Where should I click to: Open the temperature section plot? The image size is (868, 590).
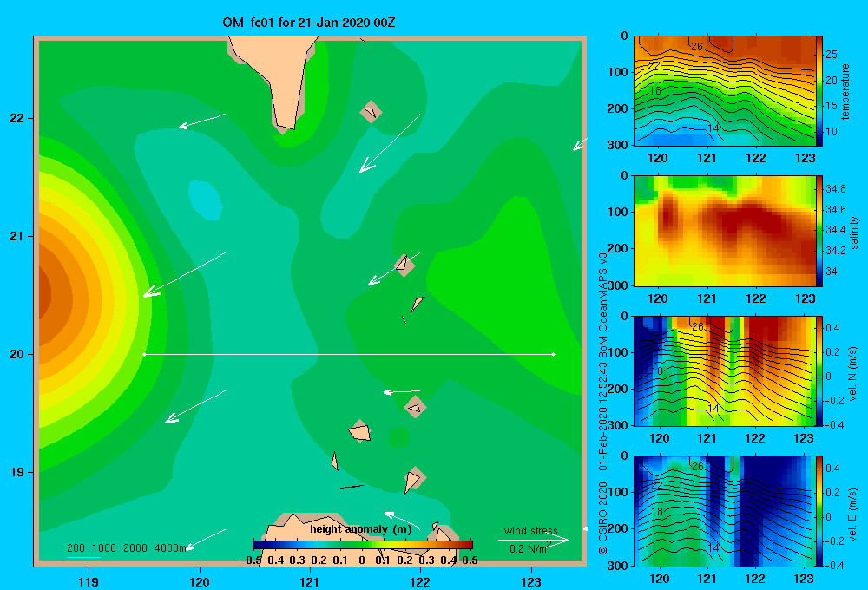click(724, 91)
